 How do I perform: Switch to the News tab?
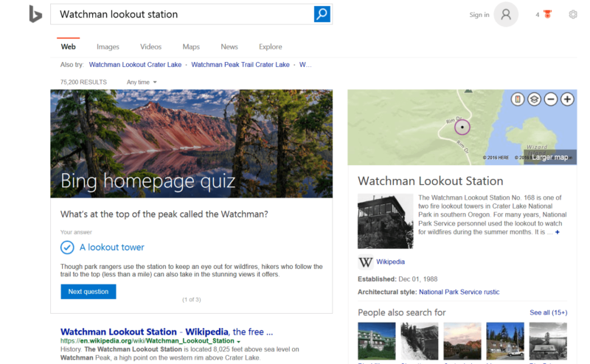click(x=229, y=46)
